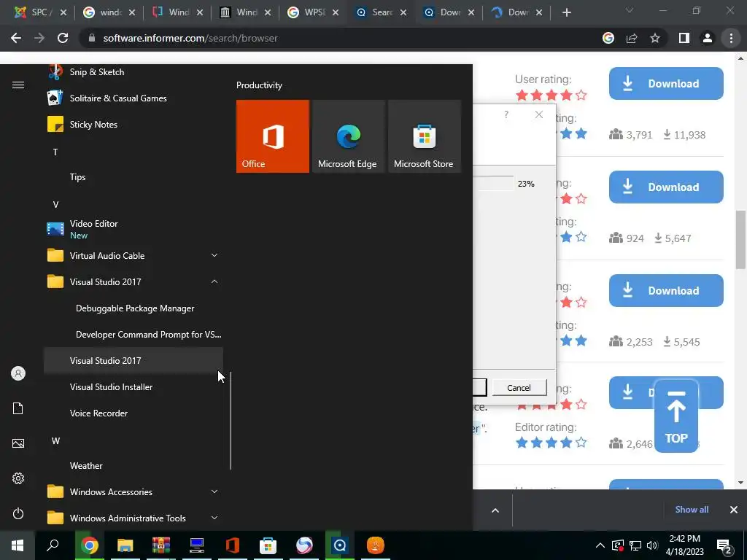
Task: Jump to letter T section header
Action: tap(55, 152)
